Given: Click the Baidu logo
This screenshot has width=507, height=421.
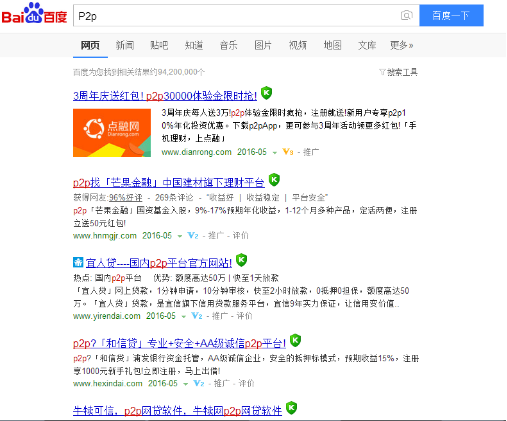Looking at the screenshot, I should click(x=34, y=13).
